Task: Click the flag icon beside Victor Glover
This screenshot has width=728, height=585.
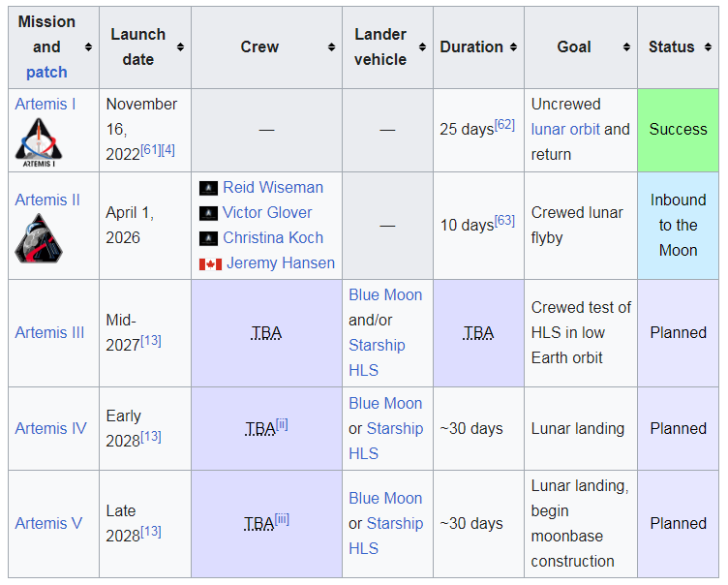Action: 208,213
